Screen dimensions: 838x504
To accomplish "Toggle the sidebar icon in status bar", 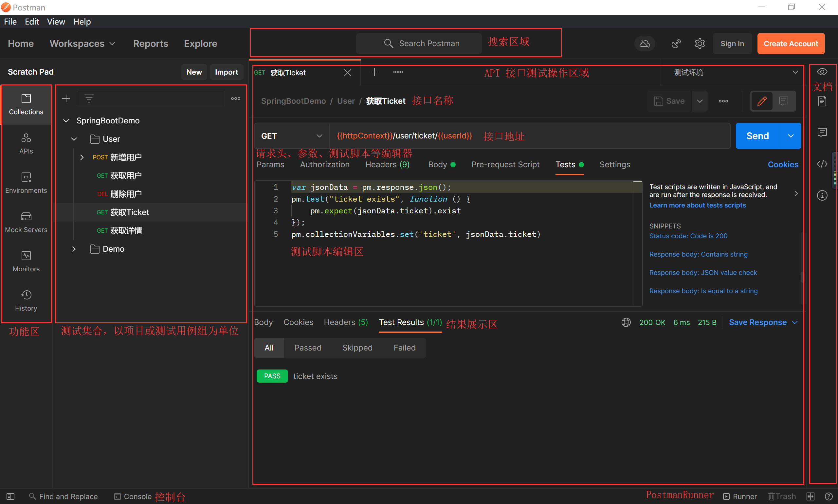I will pos(10,496).
